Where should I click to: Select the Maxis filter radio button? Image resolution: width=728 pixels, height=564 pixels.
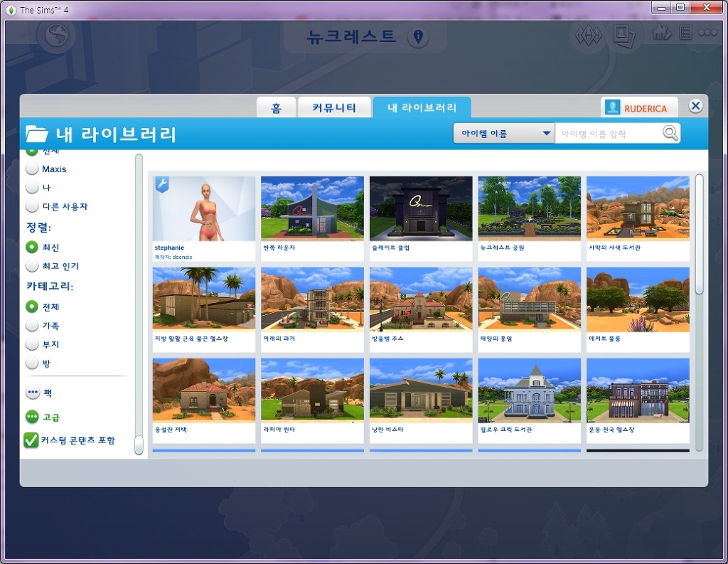[x=32, y=169]
